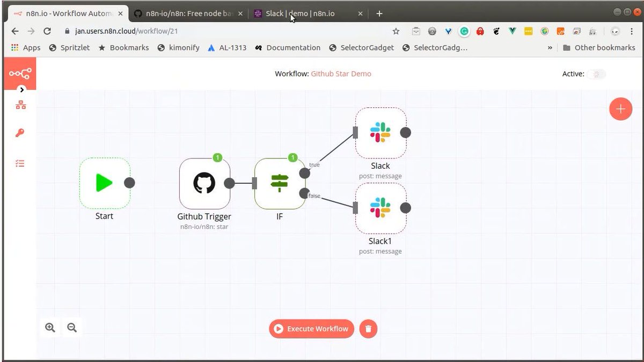Click the GNOME foot extension icon
The height and width of the screenshot is (362, 644).
496,31
